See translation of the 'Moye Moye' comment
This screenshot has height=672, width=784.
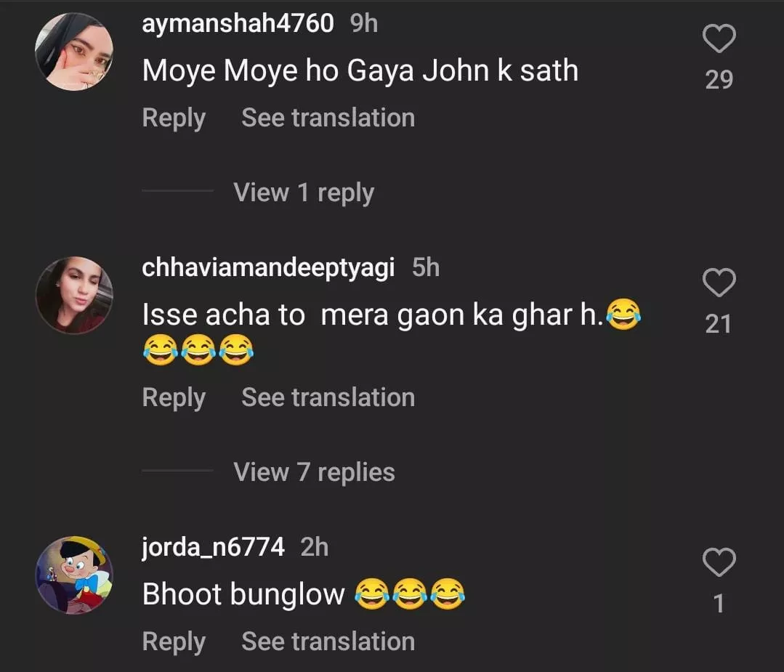pyautogui.click(x=328, y=118)
